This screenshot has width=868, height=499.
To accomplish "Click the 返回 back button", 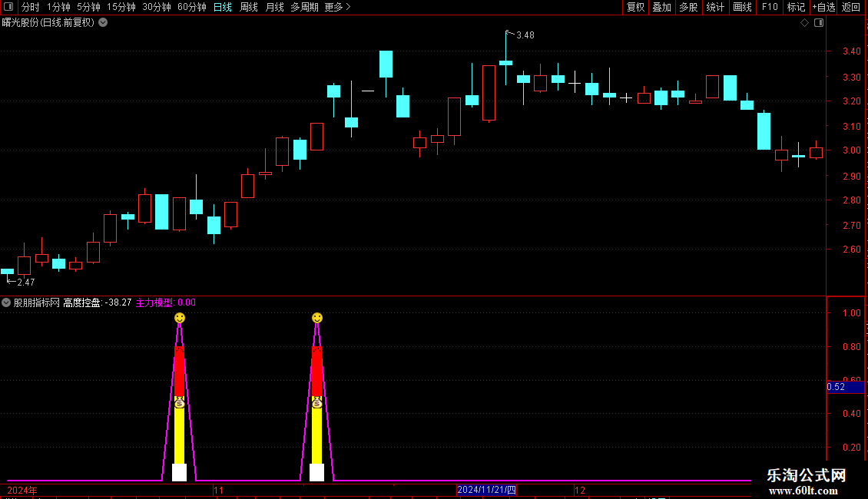I will 851,7.
